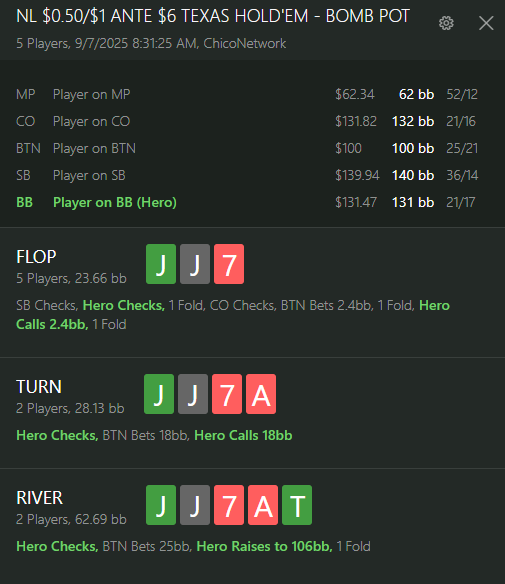The image size is (505, 584).
Task: Click the green T card on the river
Action: [x=297, y=505]
